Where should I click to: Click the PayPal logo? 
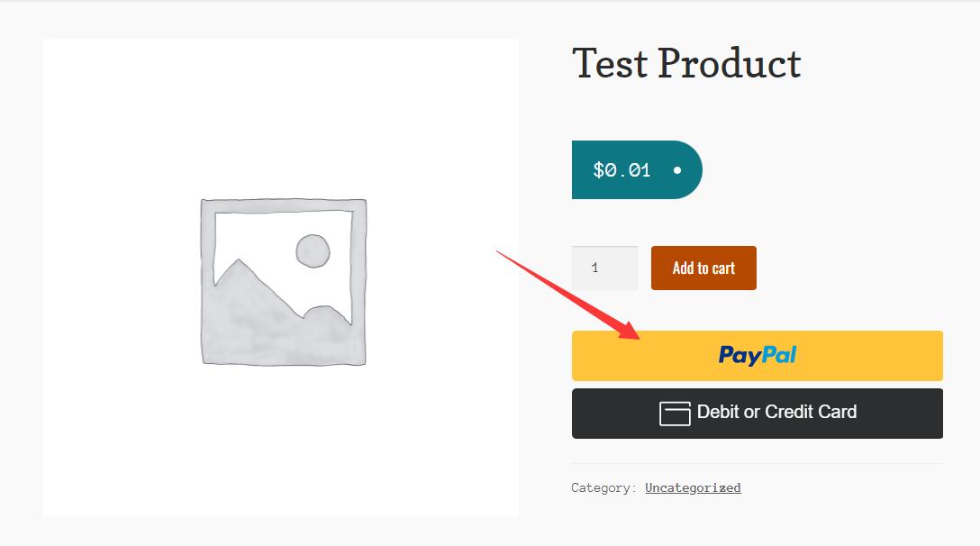pyautogui.click(x=757, y=355)
